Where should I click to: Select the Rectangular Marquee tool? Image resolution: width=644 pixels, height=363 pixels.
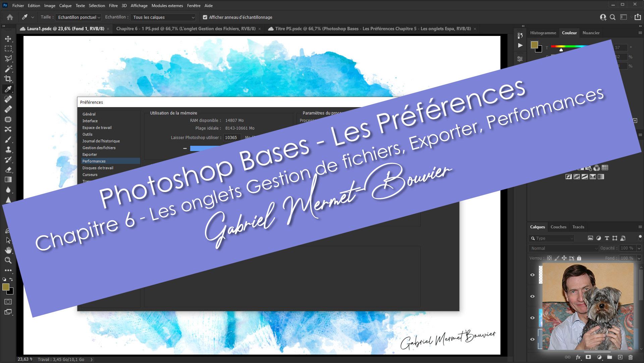[x=8, y=49]
